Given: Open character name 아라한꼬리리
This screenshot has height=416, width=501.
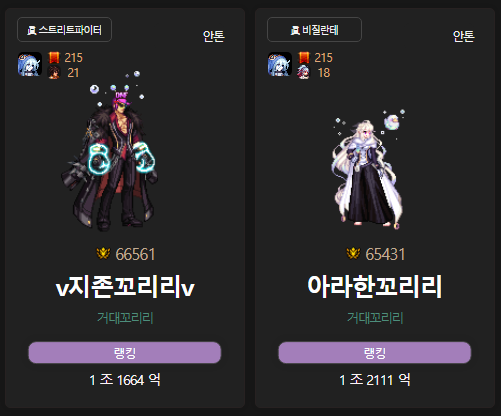Looking at the screenshot, I should pyautogui.click(x=375, y=286).
